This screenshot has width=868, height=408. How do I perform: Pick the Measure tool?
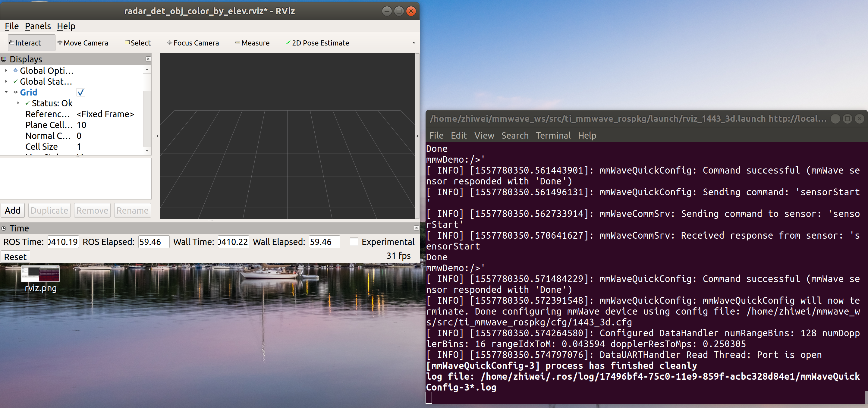(x=252, y=43)
